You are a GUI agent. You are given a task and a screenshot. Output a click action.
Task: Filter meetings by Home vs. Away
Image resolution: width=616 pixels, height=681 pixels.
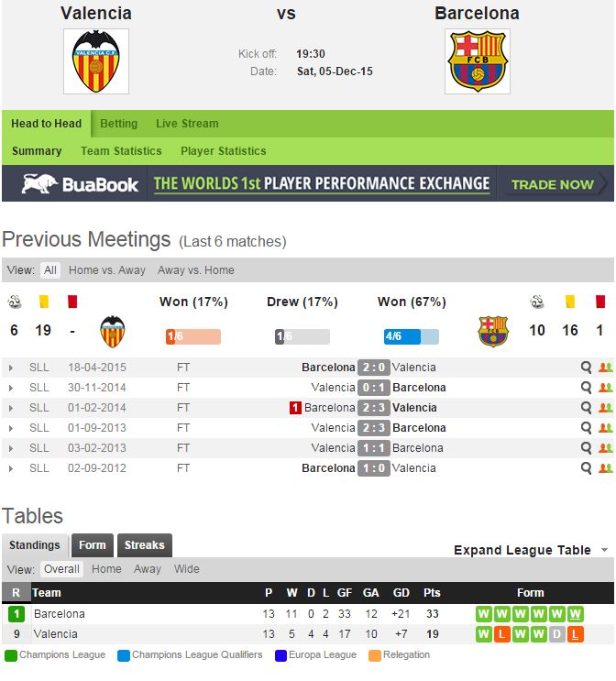(106, 270)
